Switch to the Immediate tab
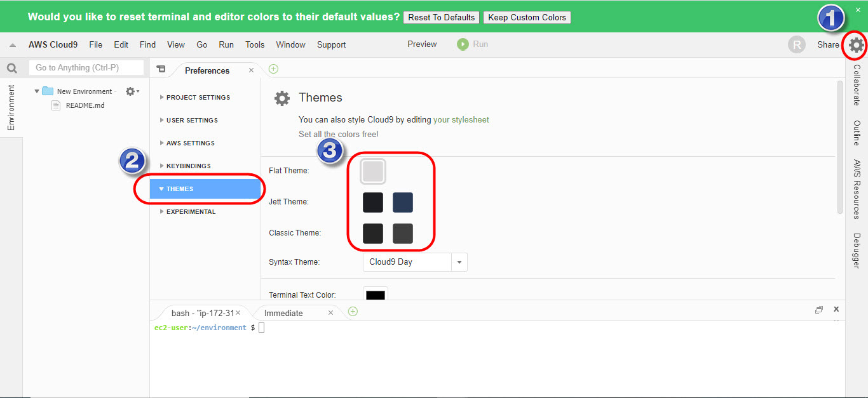This screenshot has height=398, width=868. 283,313
